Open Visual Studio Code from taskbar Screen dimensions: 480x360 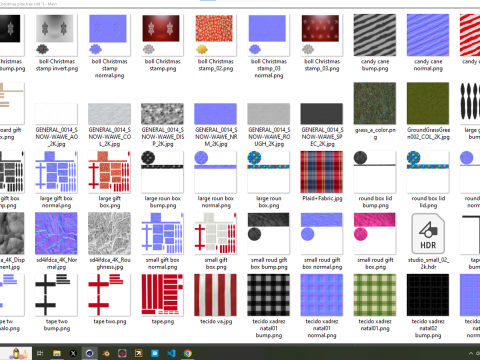171,353
